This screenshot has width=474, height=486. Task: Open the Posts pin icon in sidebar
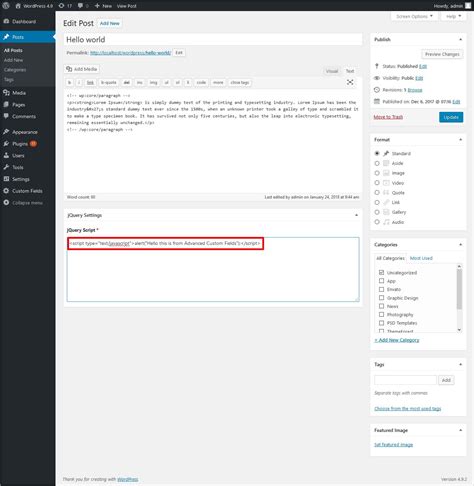(x=6, y=37)
